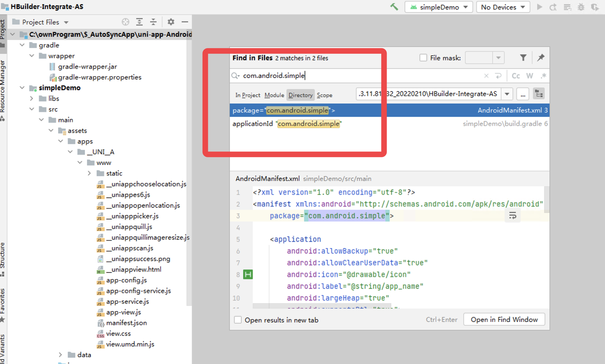The height and width of the screenshot is (364, 605).
Task: Enable the File mask checkbox
Action: [423, 57]
